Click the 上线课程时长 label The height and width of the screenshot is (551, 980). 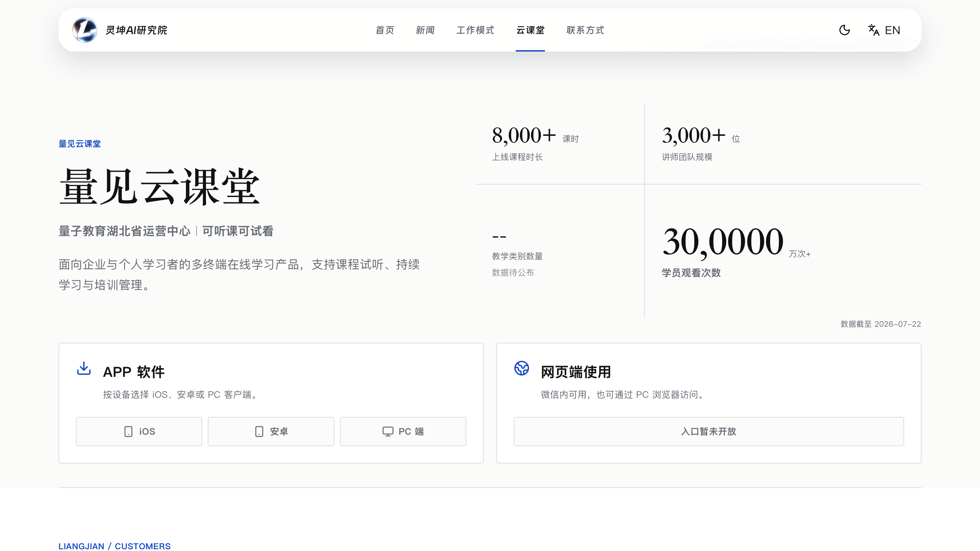click(x=517, y=157)
